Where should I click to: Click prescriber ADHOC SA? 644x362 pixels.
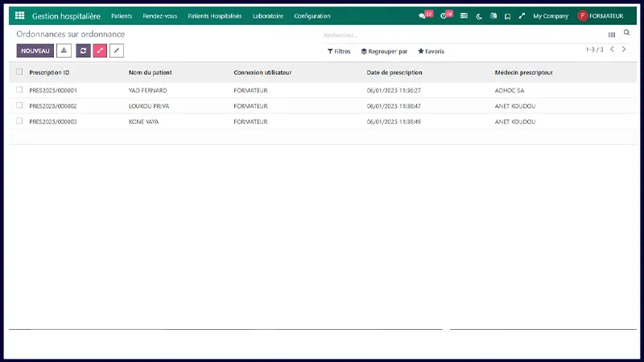pyautogui.click(x=510, y=90)
